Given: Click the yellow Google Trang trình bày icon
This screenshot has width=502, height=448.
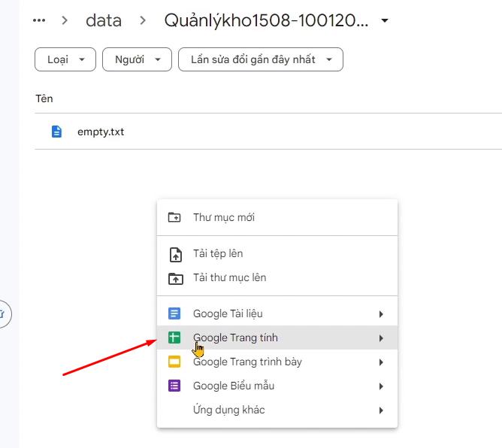Looking at the screenshot, I should pyautogui.click(x=174, y=362).
